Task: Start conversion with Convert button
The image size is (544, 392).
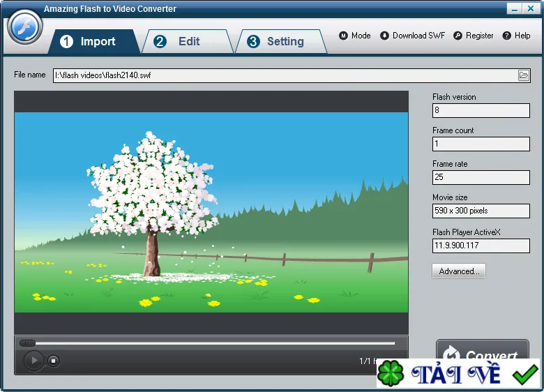Action: (482, 349)
